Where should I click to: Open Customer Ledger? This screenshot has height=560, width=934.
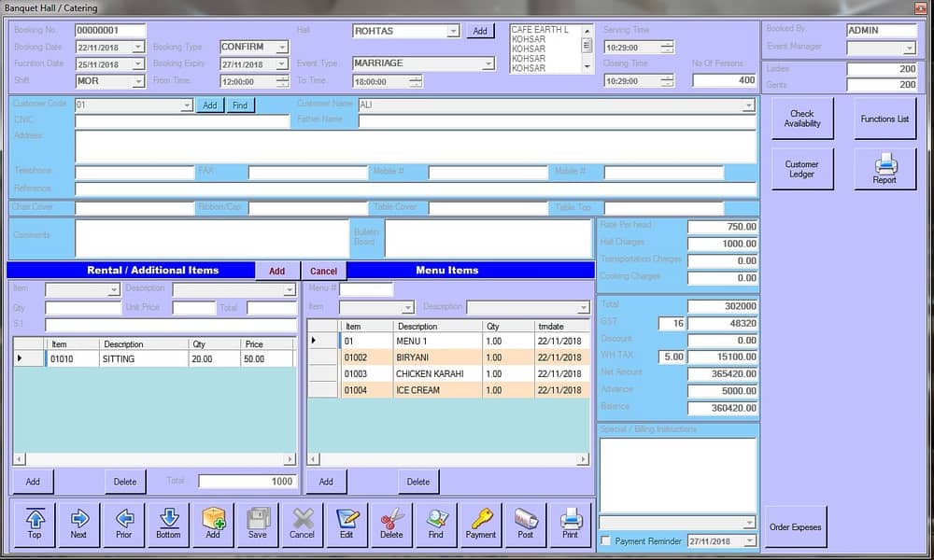click(x=801, y=169)
